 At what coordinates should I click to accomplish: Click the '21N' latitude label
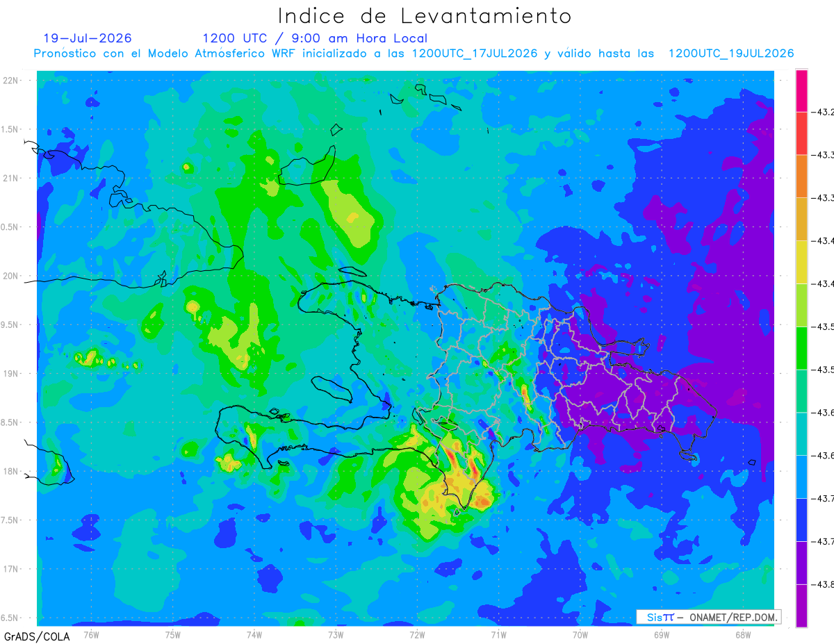click(x=12, y=178)
